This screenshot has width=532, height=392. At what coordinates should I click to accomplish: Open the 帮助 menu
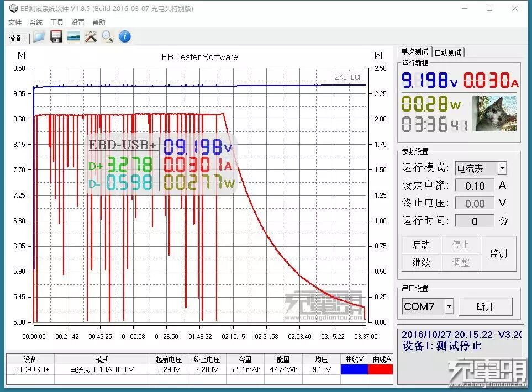pos(99,23)
